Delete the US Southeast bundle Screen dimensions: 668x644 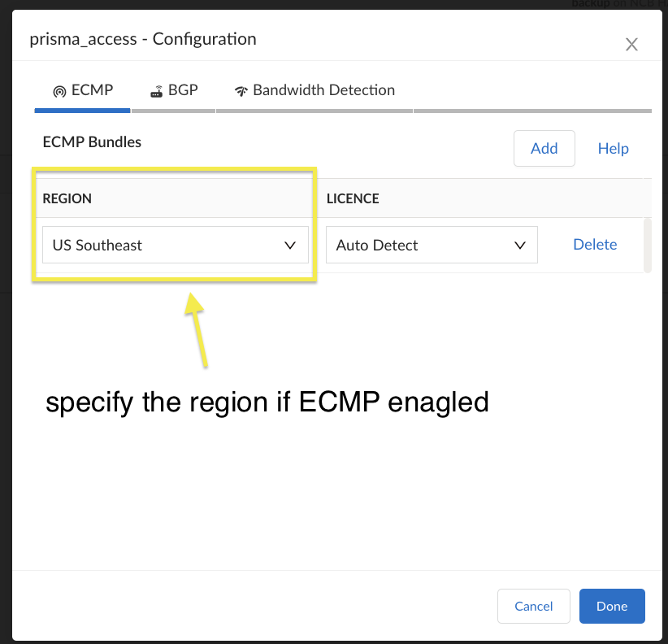(x=595, y=244)
